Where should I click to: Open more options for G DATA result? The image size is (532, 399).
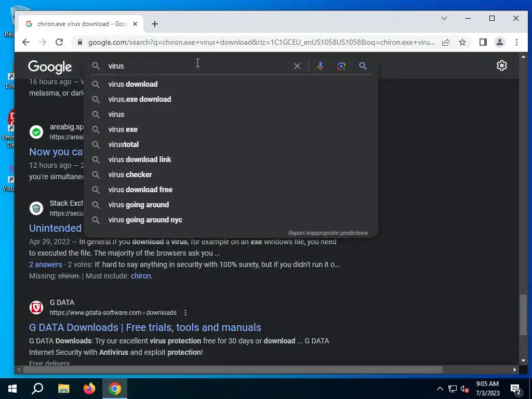pyautogui.click(x=185, y=313)
